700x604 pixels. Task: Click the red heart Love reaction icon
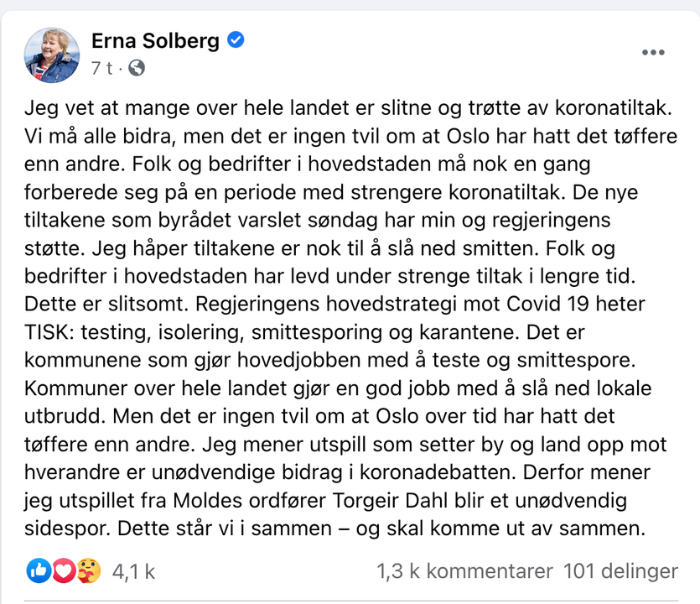(64, 570)
